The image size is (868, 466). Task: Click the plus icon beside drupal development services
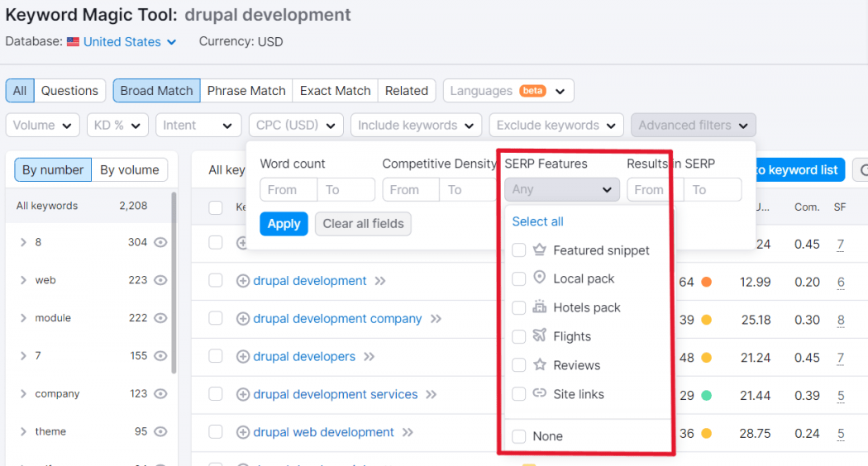(242, 395)
